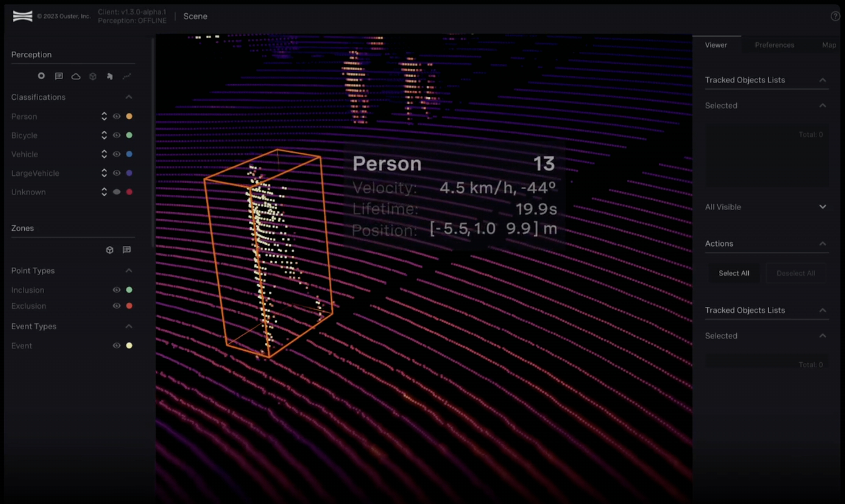The width and height of the screenshot is (845, 504).
Task: Toggle visibility of Person classification
Action: pyautogui.click(x=116, y=117)
